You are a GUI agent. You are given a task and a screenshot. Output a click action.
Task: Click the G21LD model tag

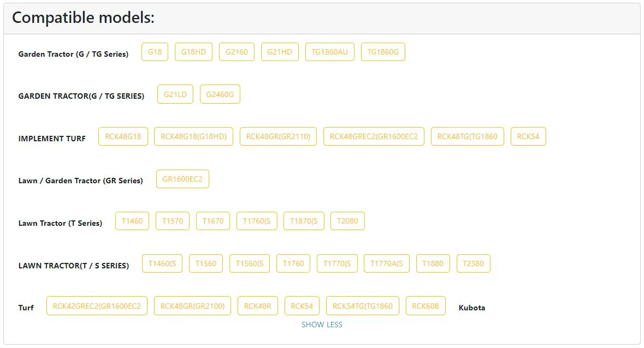[x=175, y=94]
